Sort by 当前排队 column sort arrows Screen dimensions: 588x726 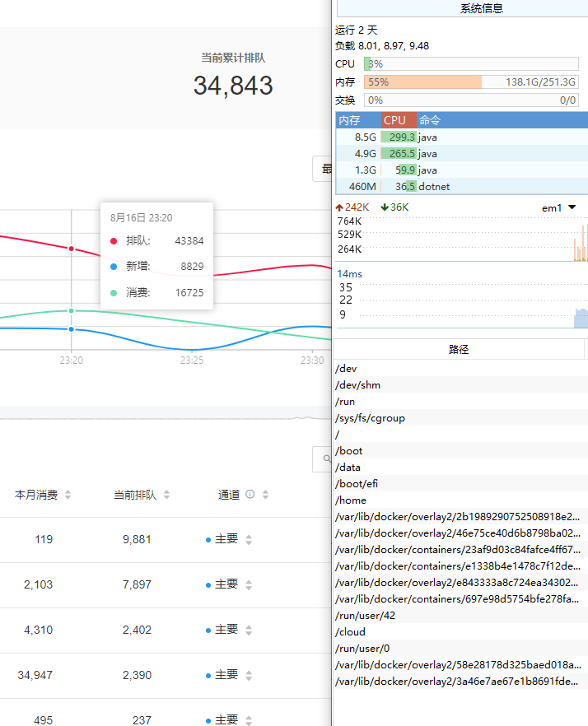[166, 495]
